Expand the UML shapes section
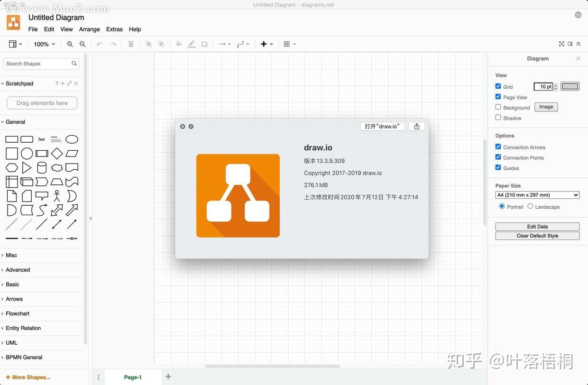The height and width of the screenshot is (385, 588). point(11,342)
